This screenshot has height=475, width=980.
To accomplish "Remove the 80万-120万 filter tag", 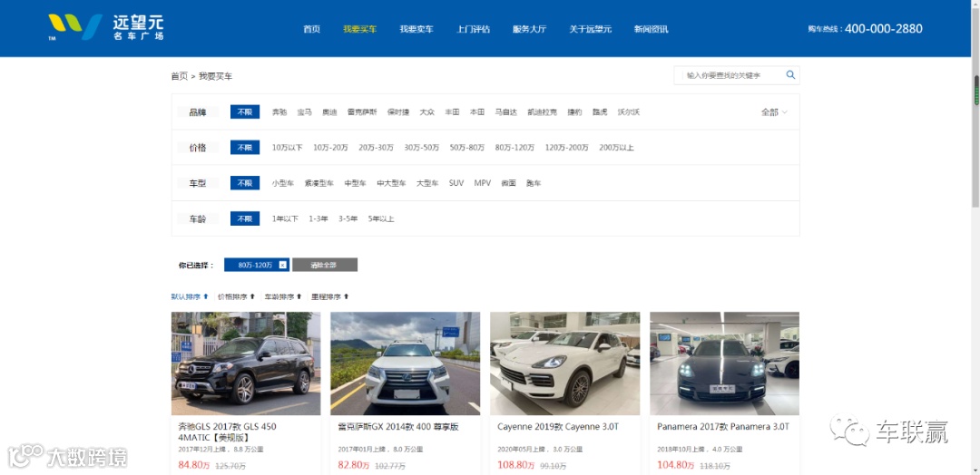I will [282, 265].
